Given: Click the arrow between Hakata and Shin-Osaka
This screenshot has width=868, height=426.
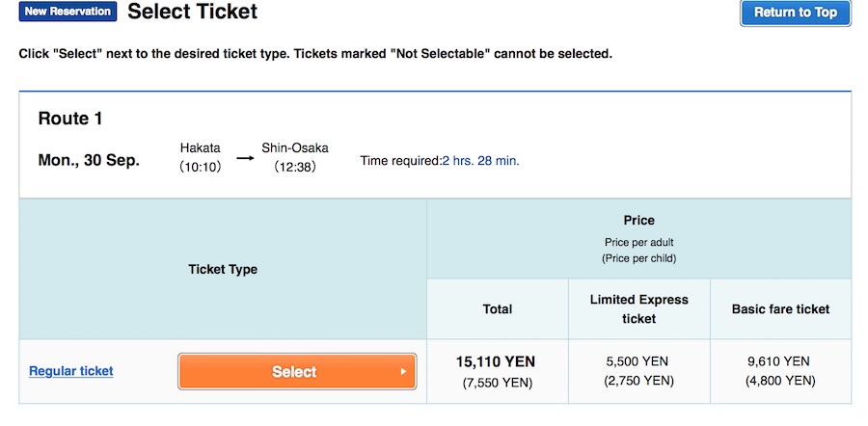Looking at the screenshot, I should [x=245, y=156].
